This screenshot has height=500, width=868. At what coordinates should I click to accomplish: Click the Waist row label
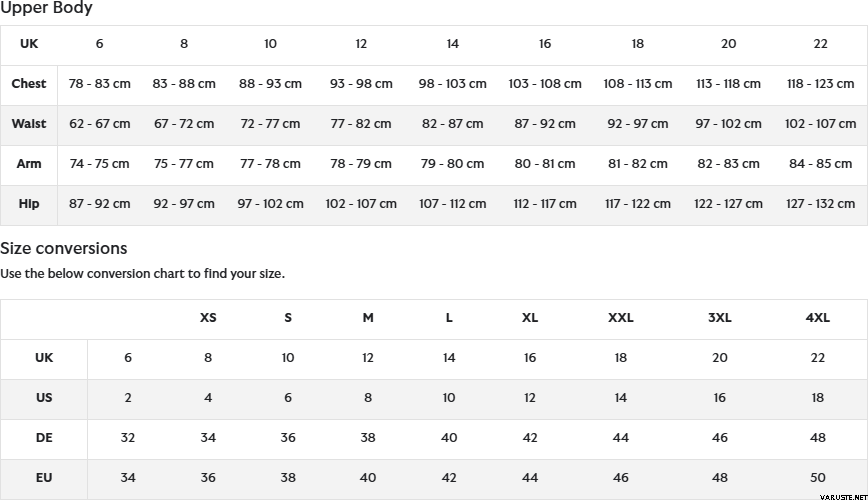29,124
